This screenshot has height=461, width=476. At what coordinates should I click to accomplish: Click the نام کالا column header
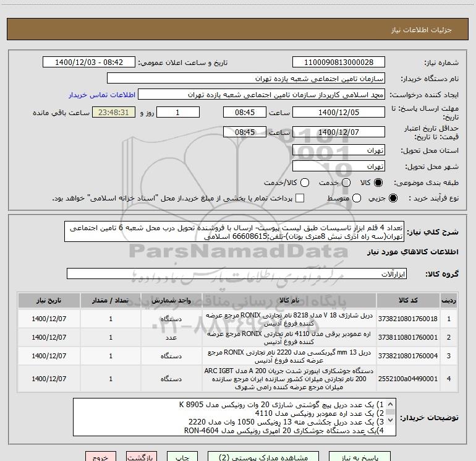coord(289,300)
